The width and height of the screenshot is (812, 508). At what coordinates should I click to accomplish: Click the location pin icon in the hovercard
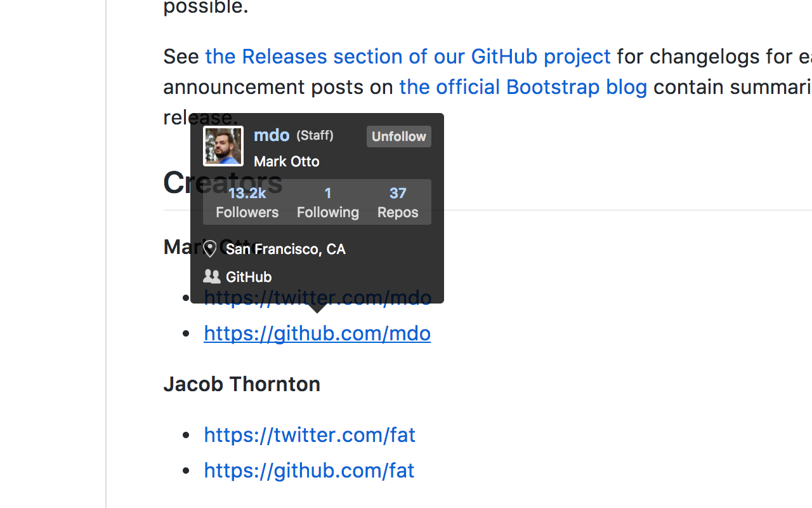(x=211, y=248)
